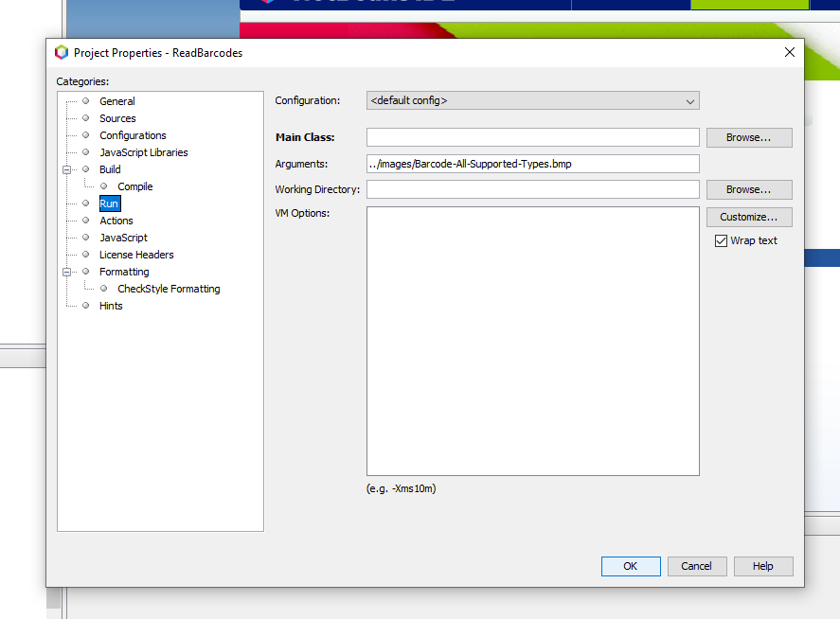The height and width of the screenshot is (619, 840).
Task: Select the Hints category icon
Action: [x=86, y=306]
